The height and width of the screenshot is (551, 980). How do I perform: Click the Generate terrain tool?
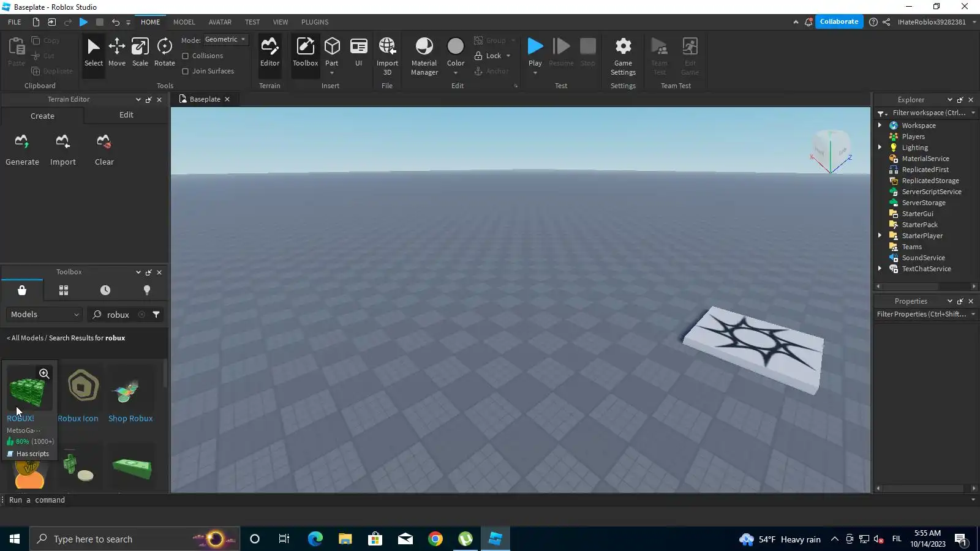coord(22,150)
